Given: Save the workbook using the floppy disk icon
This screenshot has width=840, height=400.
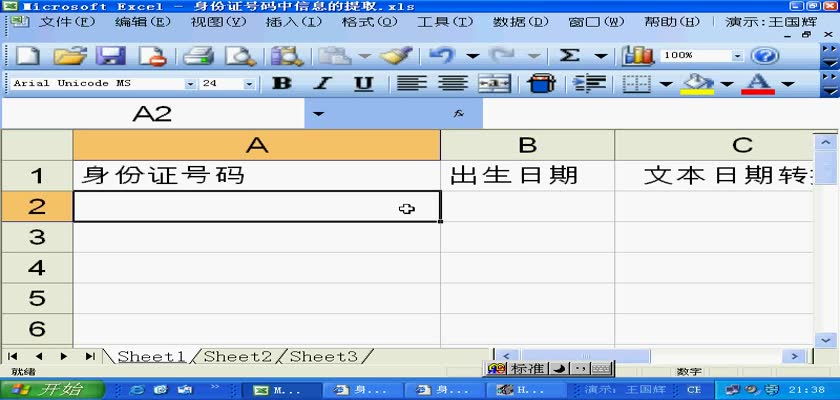Looking at the screenshot, I should [x=109, y=56].
